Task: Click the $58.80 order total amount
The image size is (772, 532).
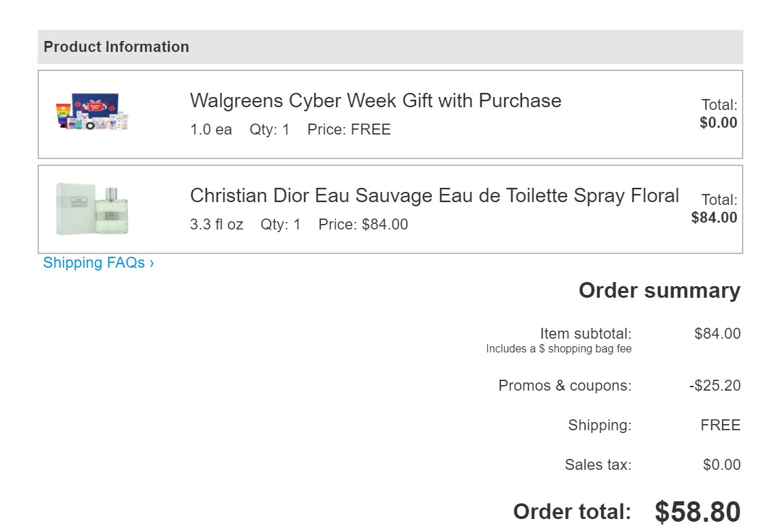Action: (x=697, y=512)
